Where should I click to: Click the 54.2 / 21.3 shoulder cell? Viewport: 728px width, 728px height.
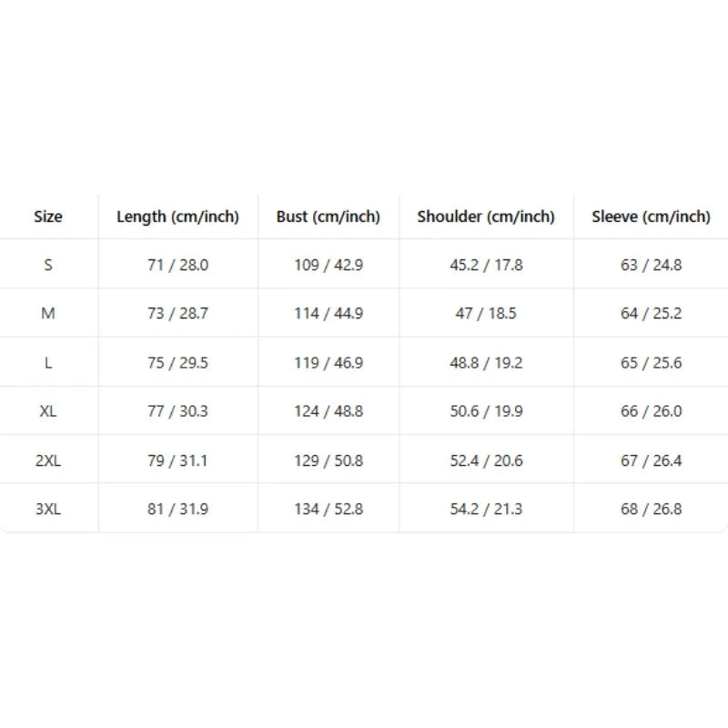(486, 510)
